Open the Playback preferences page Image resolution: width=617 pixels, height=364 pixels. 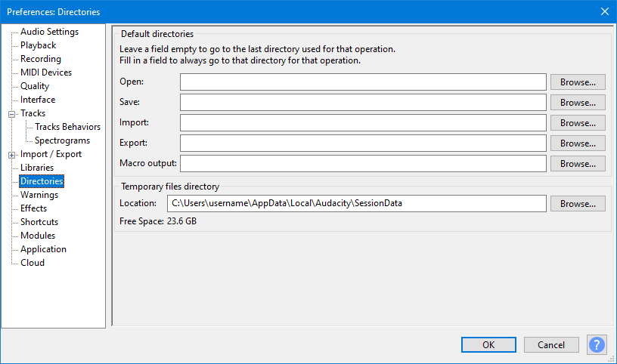coord(38,45)
